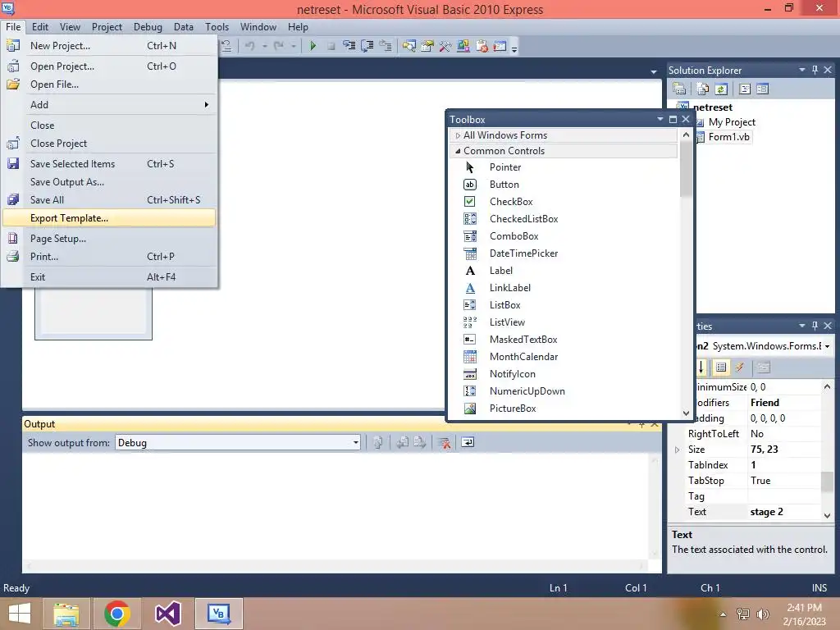Toggle Word Wrap icon in Output panel
This screenshot has width=840, height=630.
click(x=468, y=442)
